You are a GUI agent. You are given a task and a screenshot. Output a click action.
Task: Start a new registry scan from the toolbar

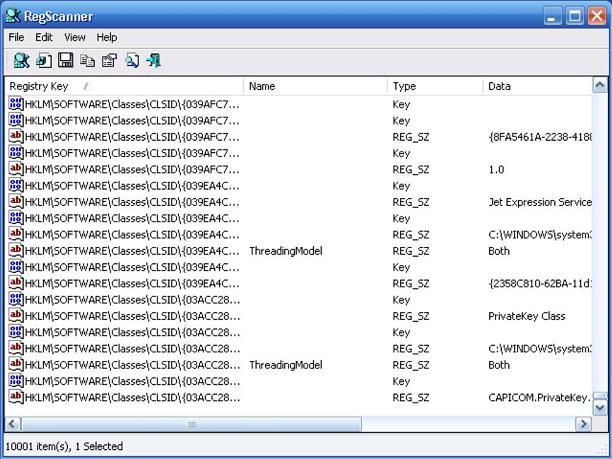pos(21,60)
